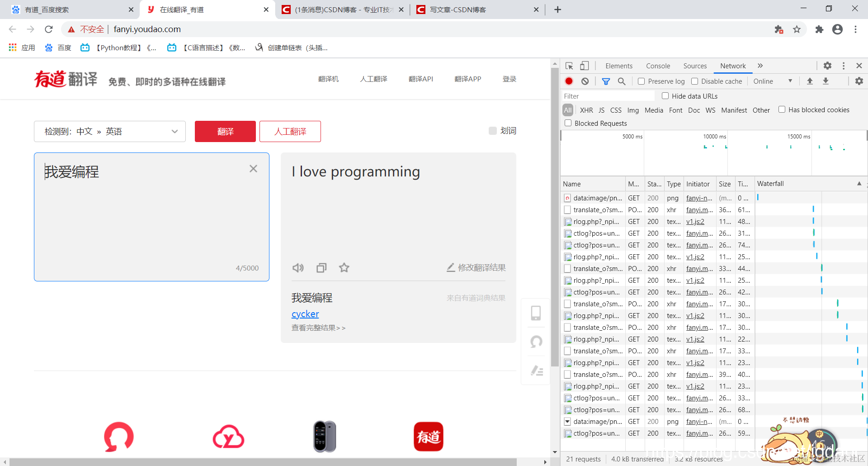The height and width of the screenshot is (466, 868).
Task: Play pronunciation of the translation with speaker icon
Action: tap(298, 267)
